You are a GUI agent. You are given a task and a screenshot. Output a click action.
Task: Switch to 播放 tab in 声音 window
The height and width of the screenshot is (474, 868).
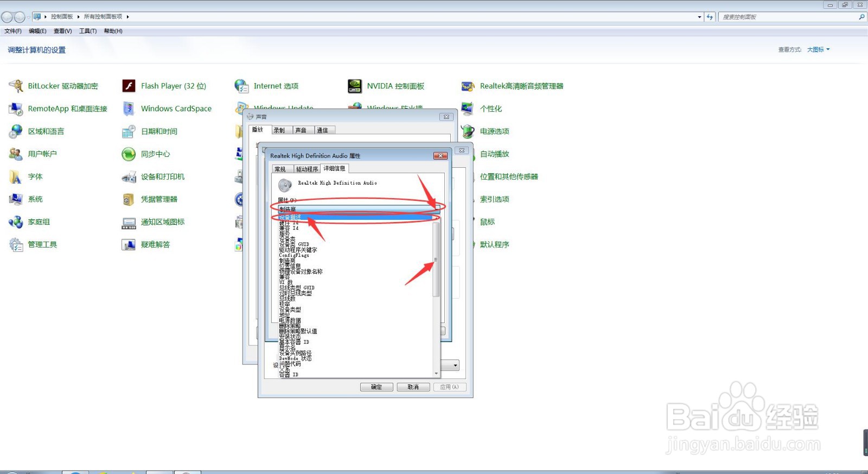(258, 130)
